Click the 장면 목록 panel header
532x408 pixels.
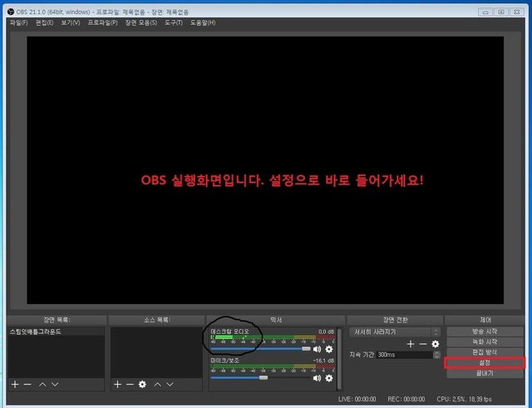coord(57,320)
